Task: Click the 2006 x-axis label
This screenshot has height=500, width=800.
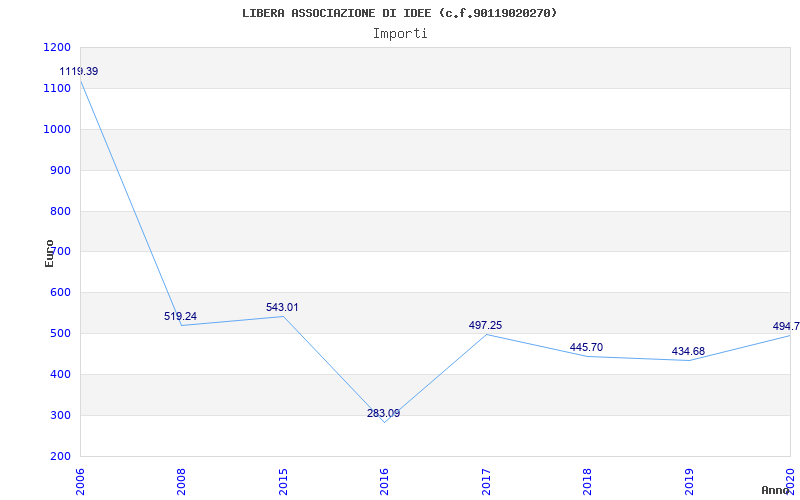Action: [81, 482]
